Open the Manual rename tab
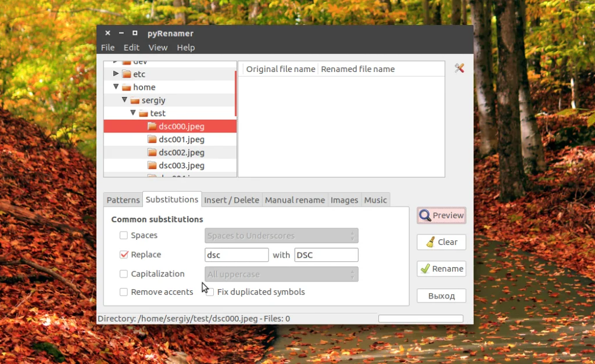This screenshot has width=595, height=364. tap(295, 200)
